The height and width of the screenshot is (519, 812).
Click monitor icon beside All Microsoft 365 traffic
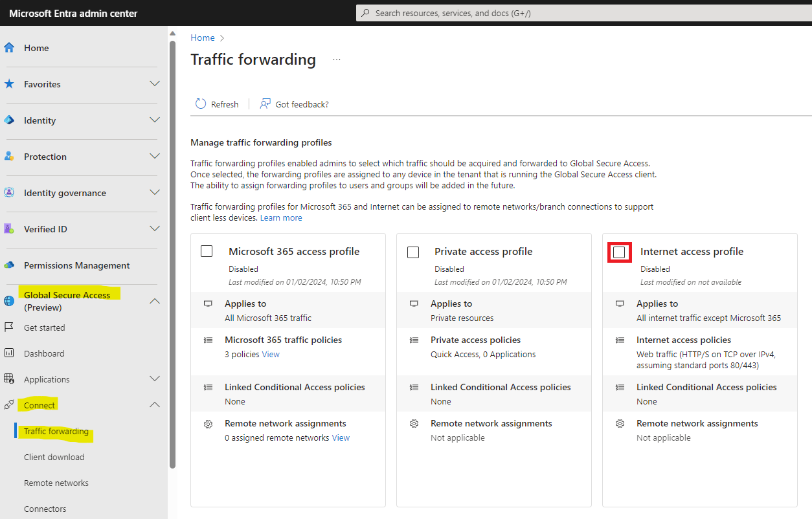(208, 304)
